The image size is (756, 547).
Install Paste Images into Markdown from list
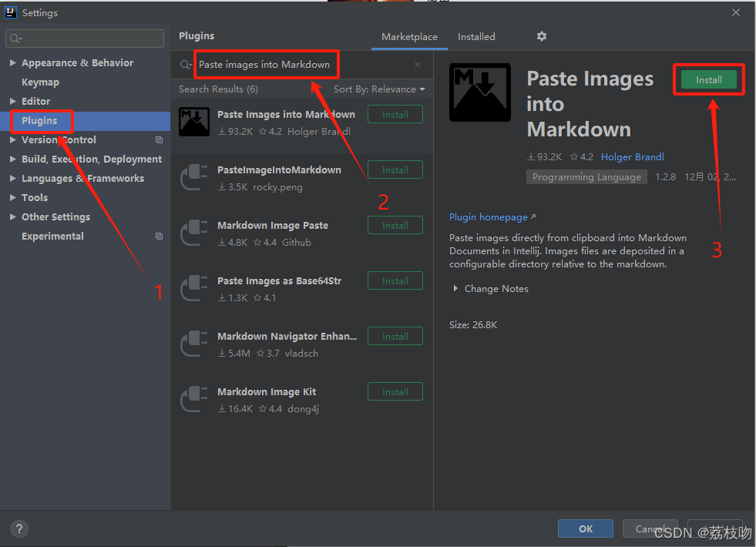tap(395, 114)
